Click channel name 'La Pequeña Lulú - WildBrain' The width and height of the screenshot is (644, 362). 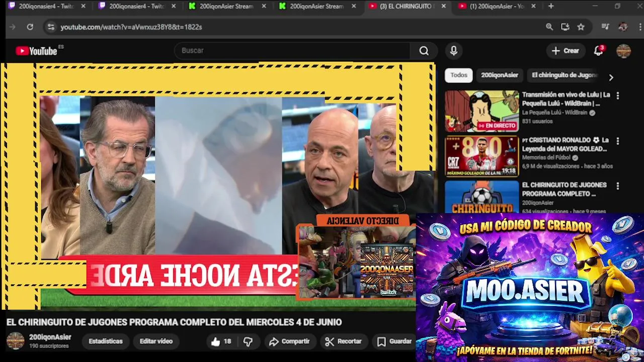tap(554, 113)
